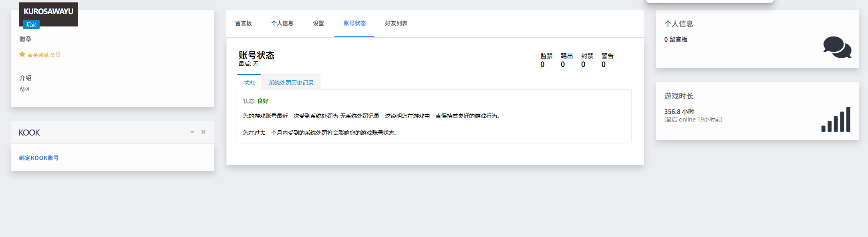
Task: Click the 封禁 count
Action: (x=583, y=65)
